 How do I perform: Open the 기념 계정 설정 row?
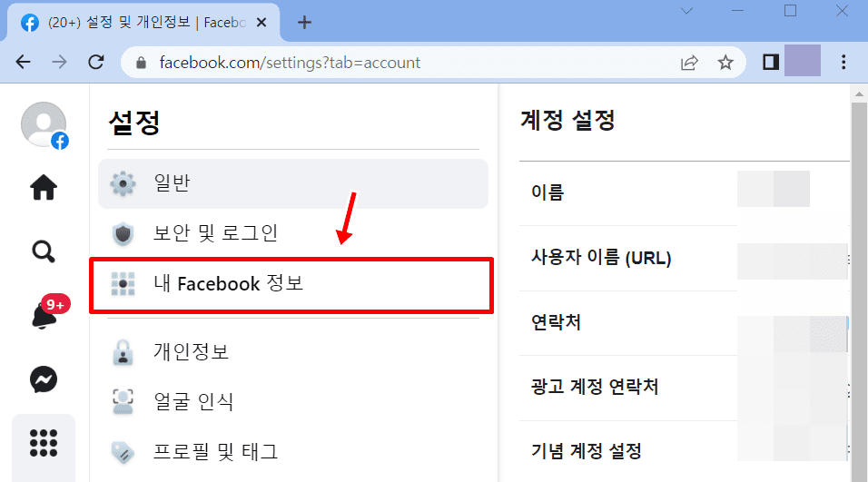pos(685,451)
